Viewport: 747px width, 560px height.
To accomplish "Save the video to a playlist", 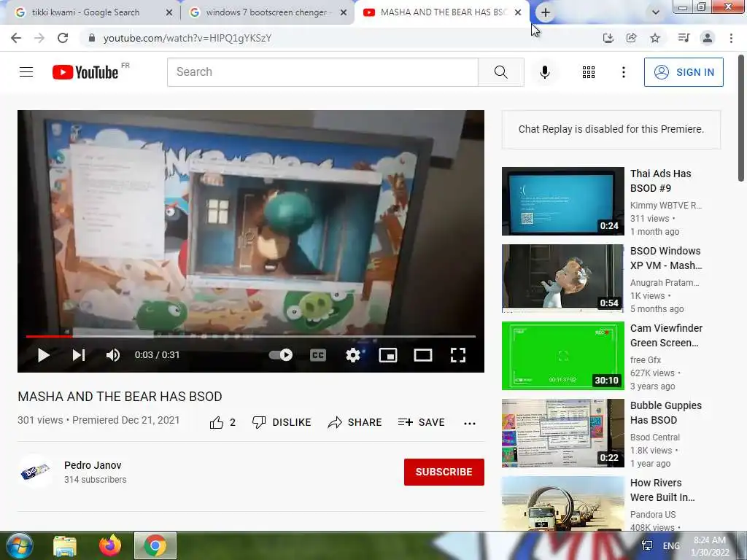I will pyautogui.click(x=421, y=422).
